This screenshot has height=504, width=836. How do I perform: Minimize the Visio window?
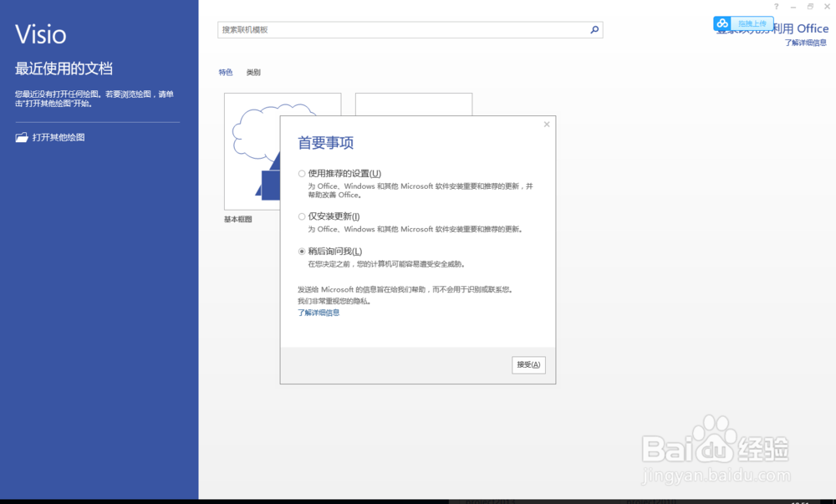point(793,7)
